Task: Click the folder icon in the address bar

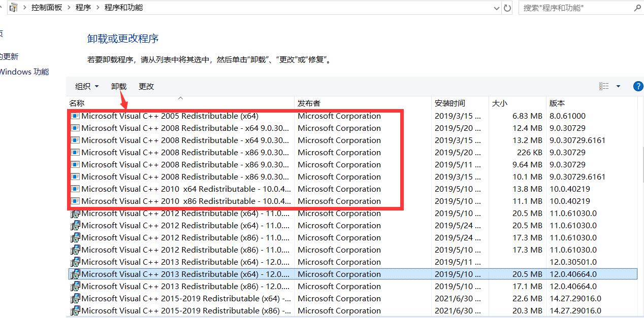Action: click(x=13, y=8)
